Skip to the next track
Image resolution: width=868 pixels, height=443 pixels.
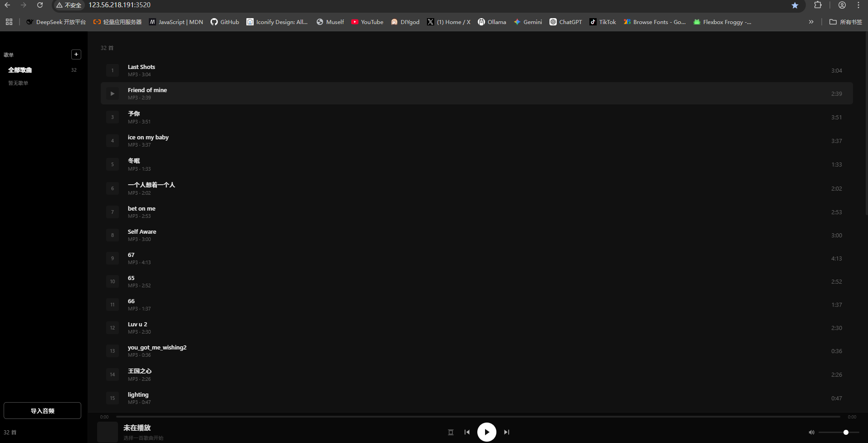coord(506,432)
